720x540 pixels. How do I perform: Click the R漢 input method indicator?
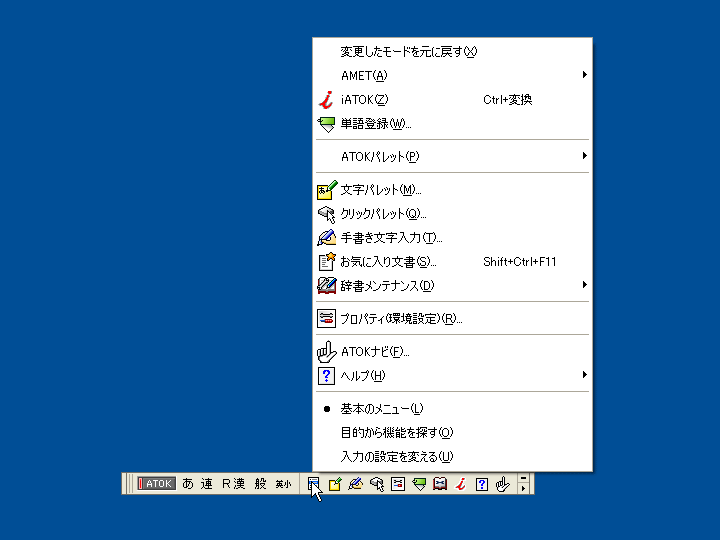[x=233, y=484]
